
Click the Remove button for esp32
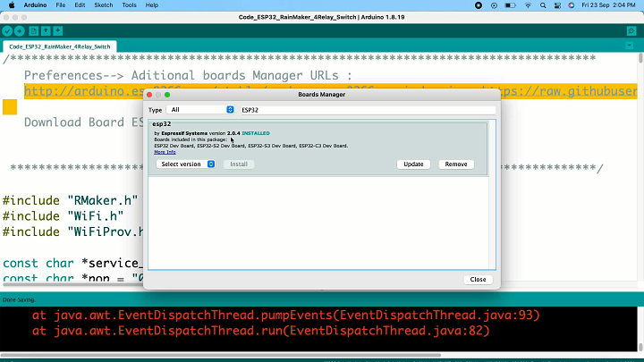[456, 164]
